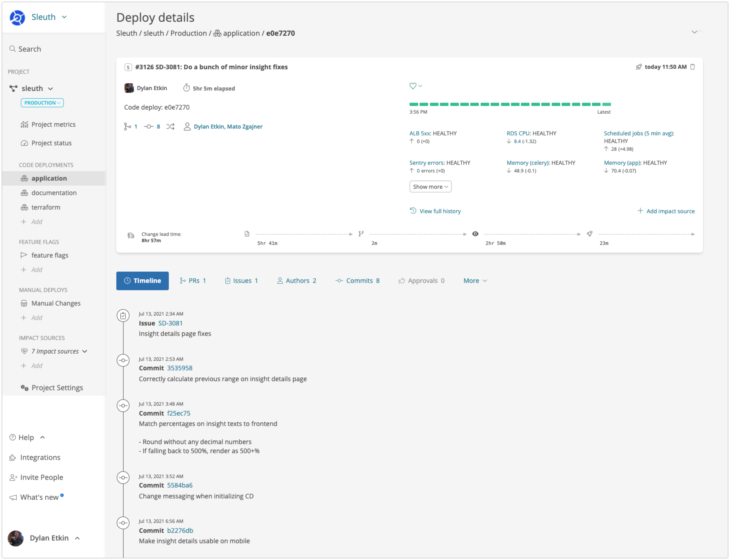Image resolution: width=730 pixels, height=560 pixels.
Task: Open Manual Changes deploys
Action: [51, 303]
